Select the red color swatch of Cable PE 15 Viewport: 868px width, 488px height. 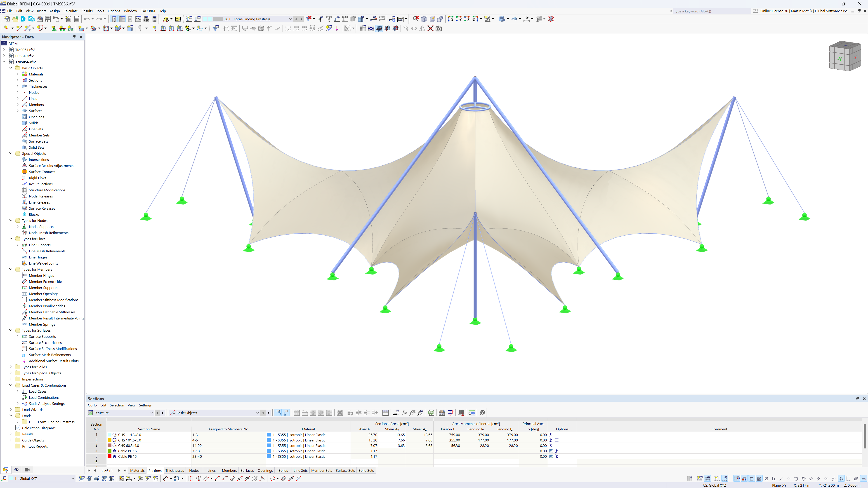[x=110, y=456]
